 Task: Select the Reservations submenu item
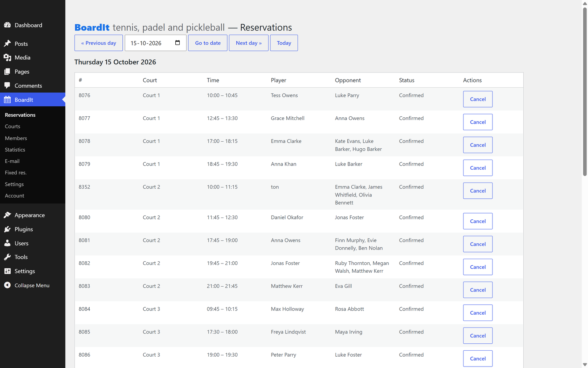[20, 115]
